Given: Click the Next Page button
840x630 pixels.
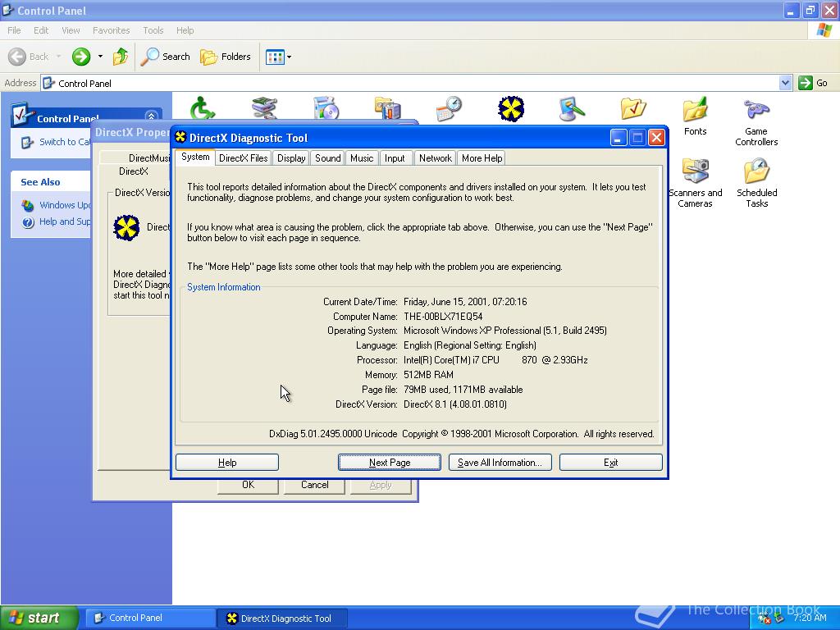Looking at the screenshot, I should click(x=390, y=463).
